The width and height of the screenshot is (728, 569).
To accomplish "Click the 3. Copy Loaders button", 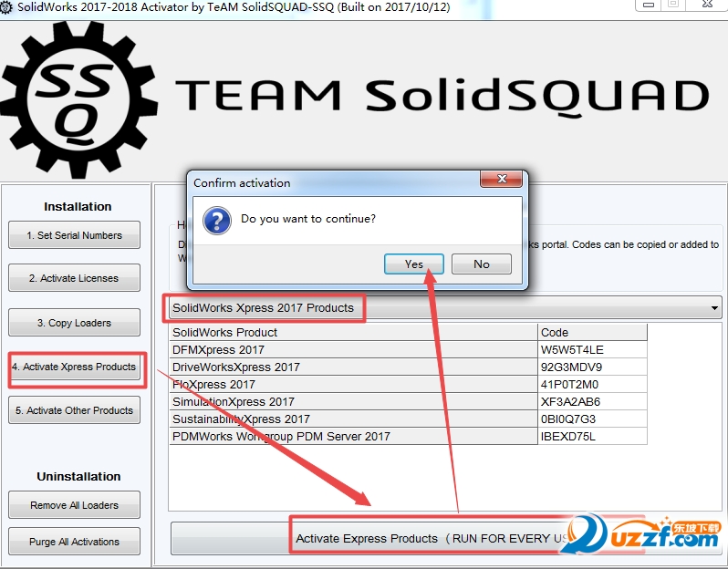I will [x=74, y=323].
